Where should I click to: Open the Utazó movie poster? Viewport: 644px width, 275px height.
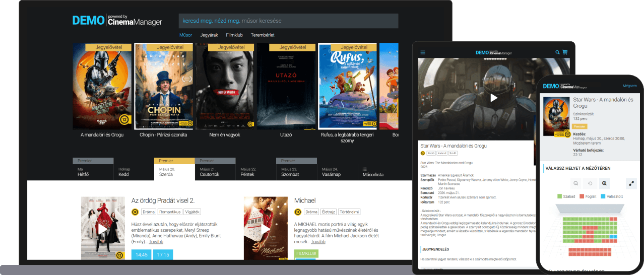(x=286, y=86)
